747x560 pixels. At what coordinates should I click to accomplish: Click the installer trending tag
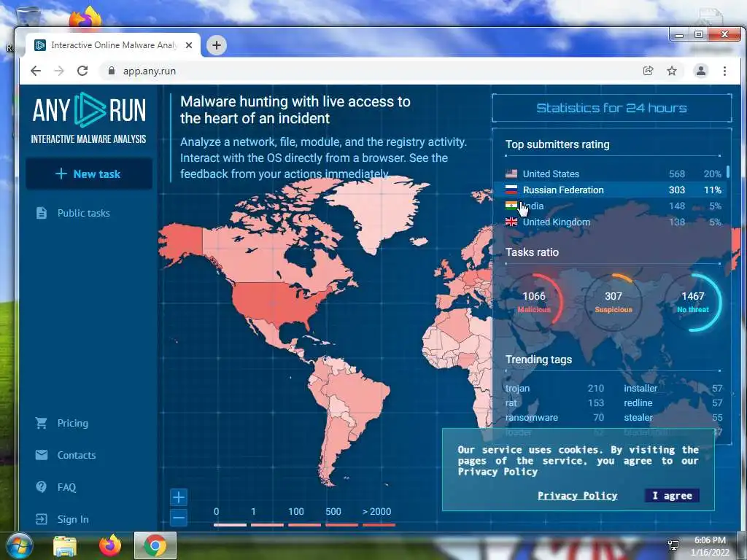[640, 389]
